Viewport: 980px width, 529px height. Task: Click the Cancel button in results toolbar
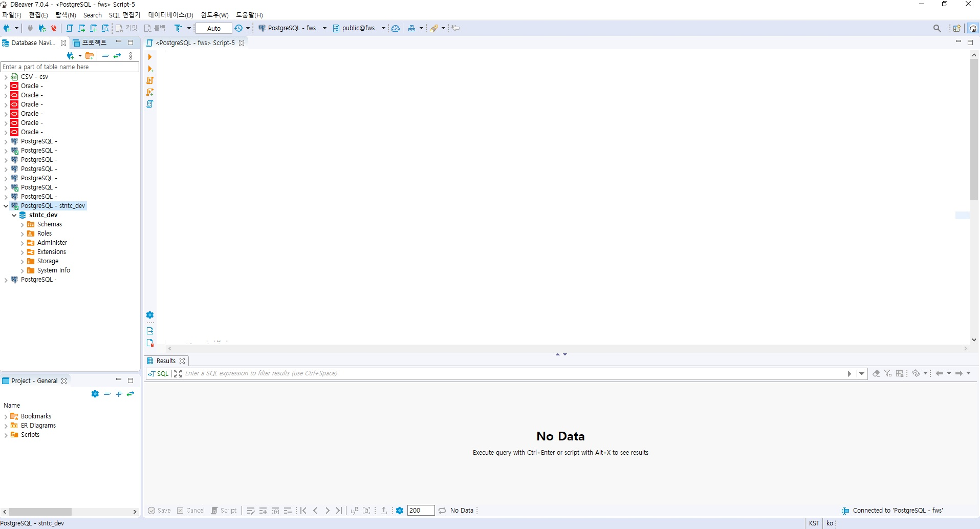click(x=191, y=511)
